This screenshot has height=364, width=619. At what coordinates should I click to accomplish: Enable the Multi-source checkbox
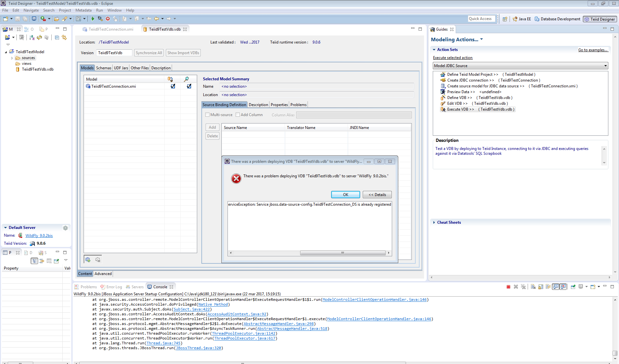pyautogui.click(x=208, y=115)
